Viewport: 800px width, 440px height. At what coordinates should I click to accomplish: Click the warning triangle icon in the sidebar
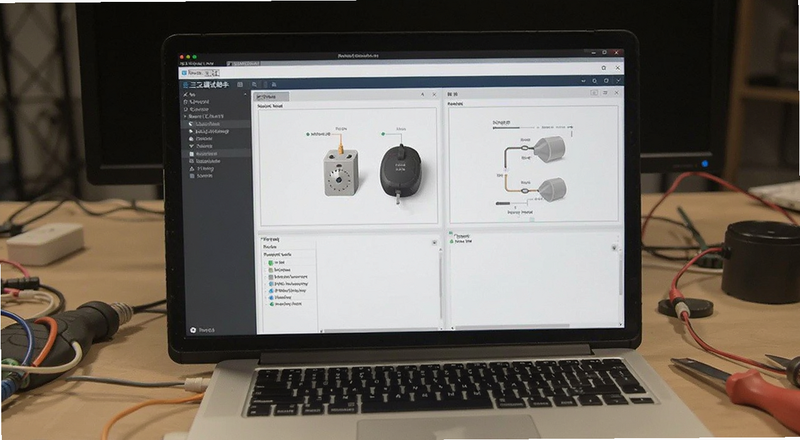pyautogui.click(x=192, y=168)
